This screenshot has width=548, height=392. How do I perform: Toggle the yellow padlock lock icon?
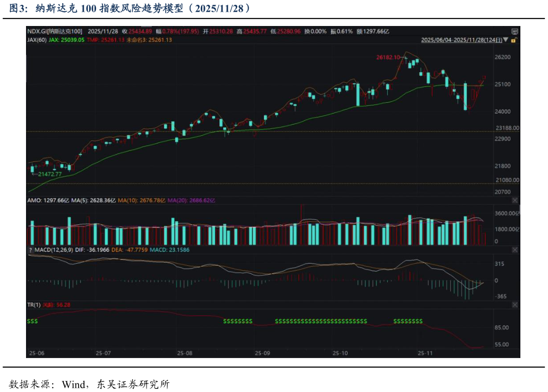(513, 40)
